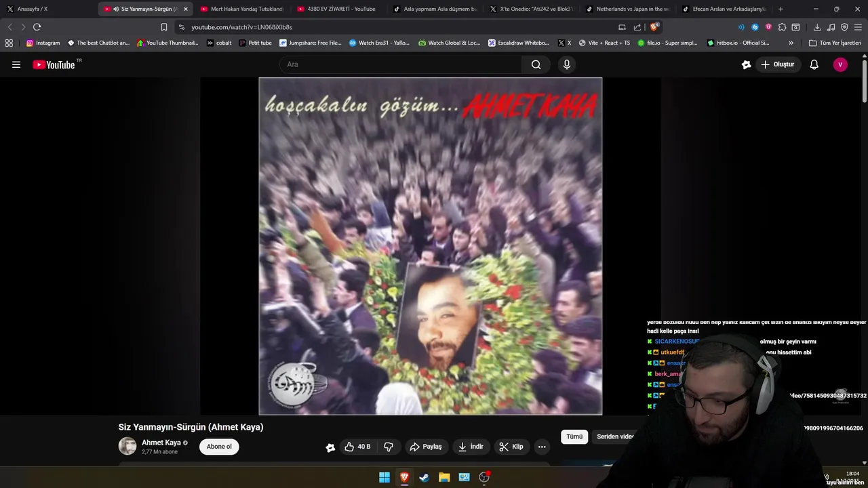Click the page vertical scrollbar
This screenshot has width=868, height=488.
(x=865, y=83)
